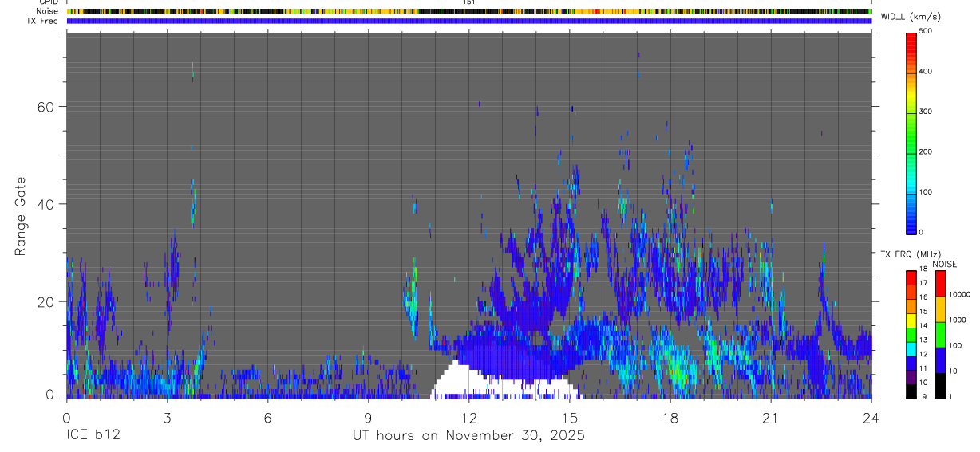The image size is (980, 452).
Task: Click the UT hour tick '0' on x-axis
Action: 66,416
